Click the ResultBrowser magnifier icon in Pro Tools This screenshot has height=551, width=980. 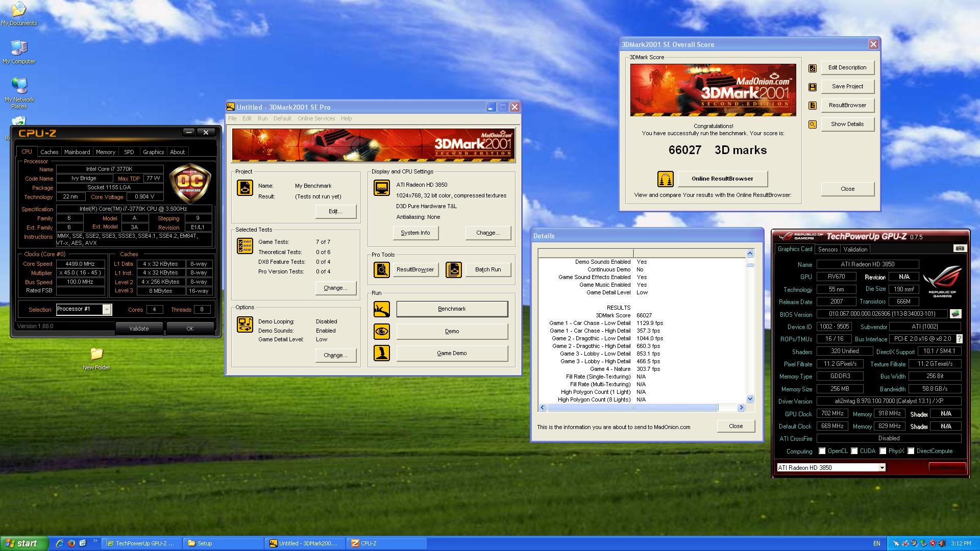click(x=381, y=269)
